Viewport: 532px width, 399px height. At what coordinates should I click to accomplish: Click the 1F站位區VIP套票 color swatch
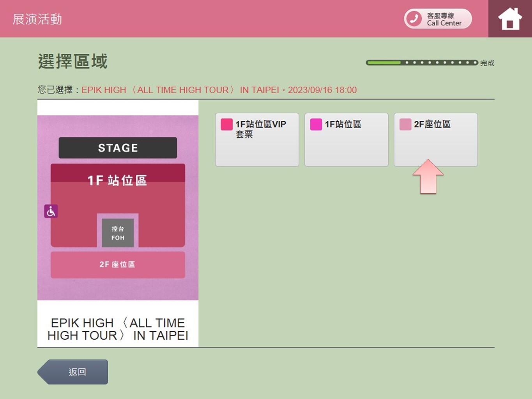226,124
